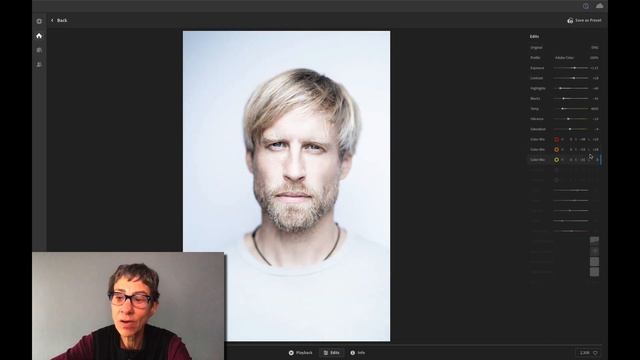The height and width of the screenshot is (360, 640).
Task: Click the Edits panel heading
Action: pos(534,36)
